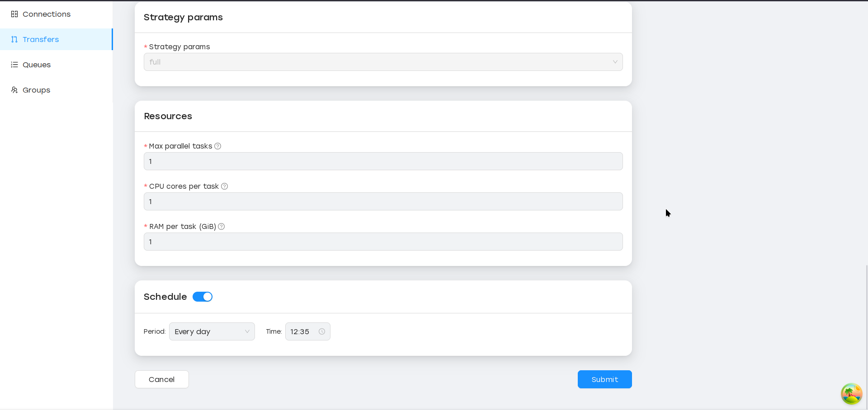Click the Transfers sidebar icon
This screenshot has width=868, height=410.
coord(14,39)
